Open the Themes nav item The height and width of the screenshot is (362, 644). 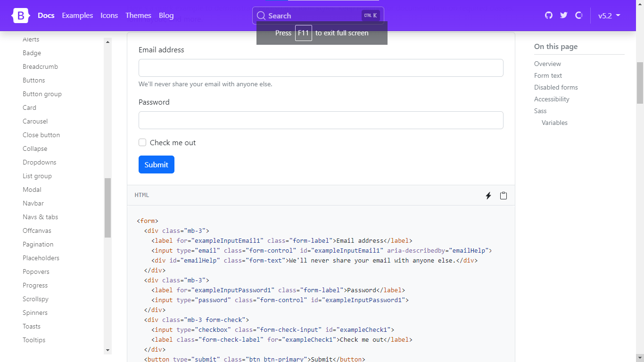[138, 16]
